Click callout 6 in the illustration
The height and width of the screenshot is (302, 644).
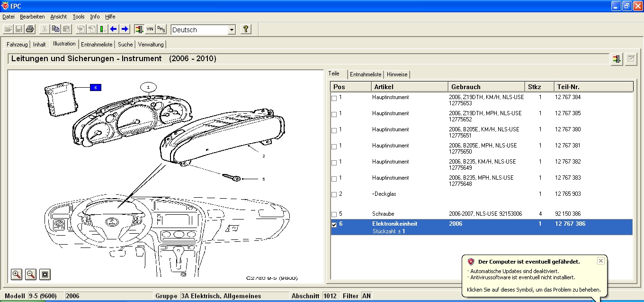point(95,87)
